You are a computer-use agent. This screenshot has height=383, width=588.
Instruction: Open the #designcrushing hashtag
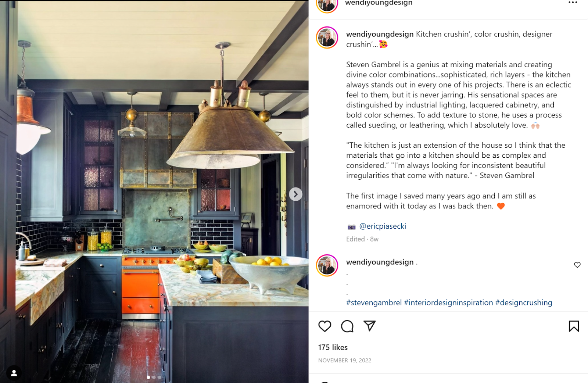pos(524,303)
